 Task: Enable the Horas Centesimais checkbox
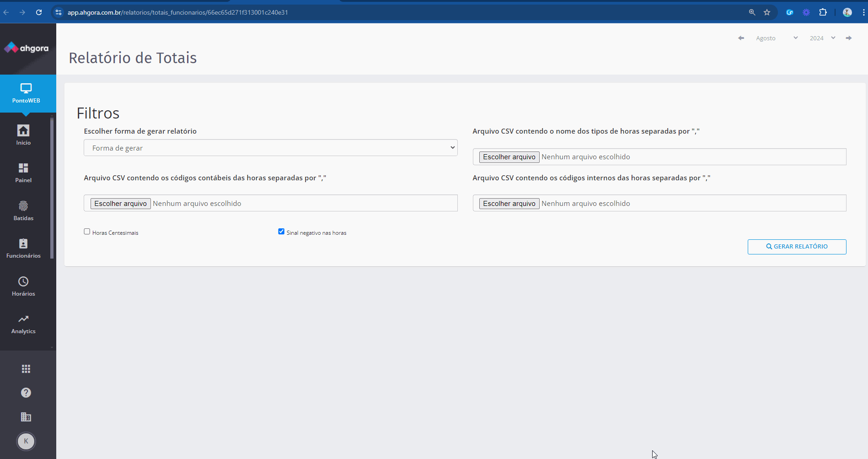[x=87, y=232]
